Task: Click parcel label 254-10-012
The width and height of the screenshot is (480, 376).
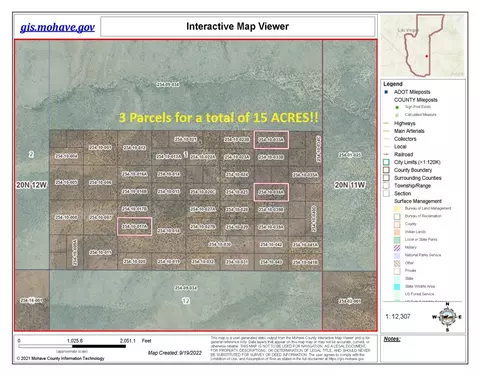Action: click(134, 147)
